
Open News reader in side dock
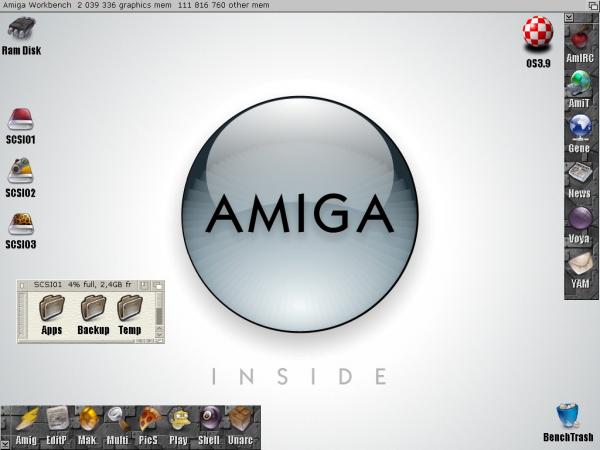point(580,180)
